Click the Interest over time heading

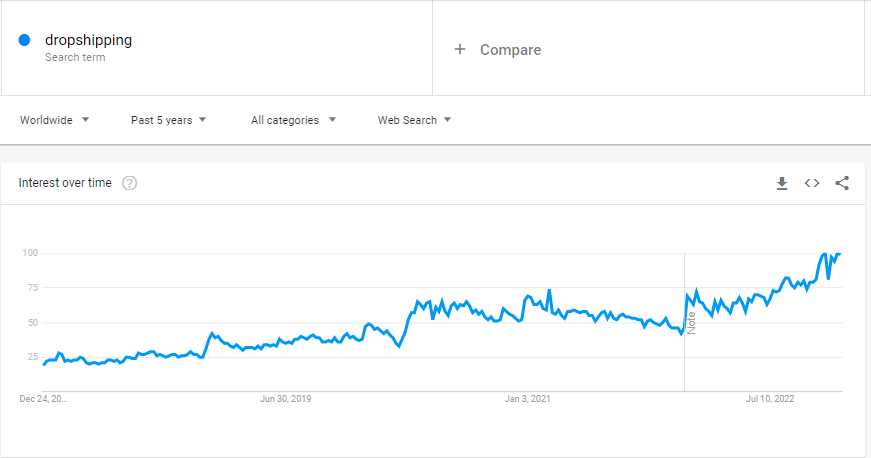65,183
